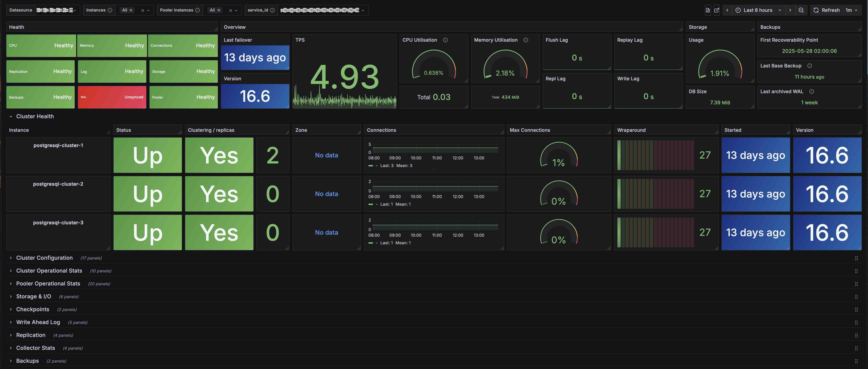Collapse the Cluster Health row
Viewport: 868px width, 369px height.
coord(11,117)
